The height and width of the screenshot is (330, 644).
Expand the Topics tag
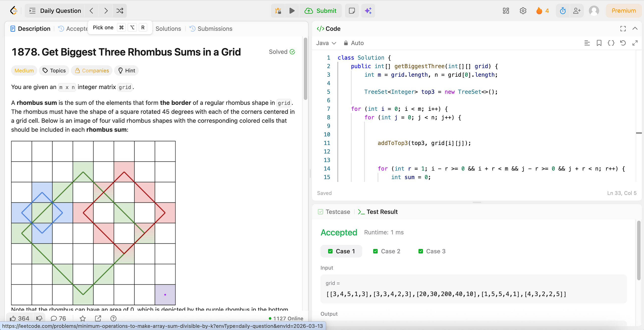click(54, 71)
